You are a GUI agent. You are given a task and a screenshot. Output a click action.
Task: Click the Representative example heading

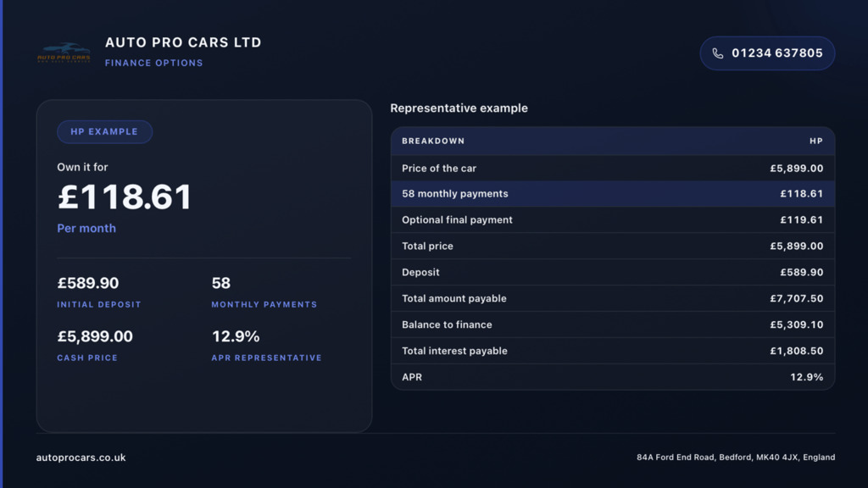tap(459, 108)
